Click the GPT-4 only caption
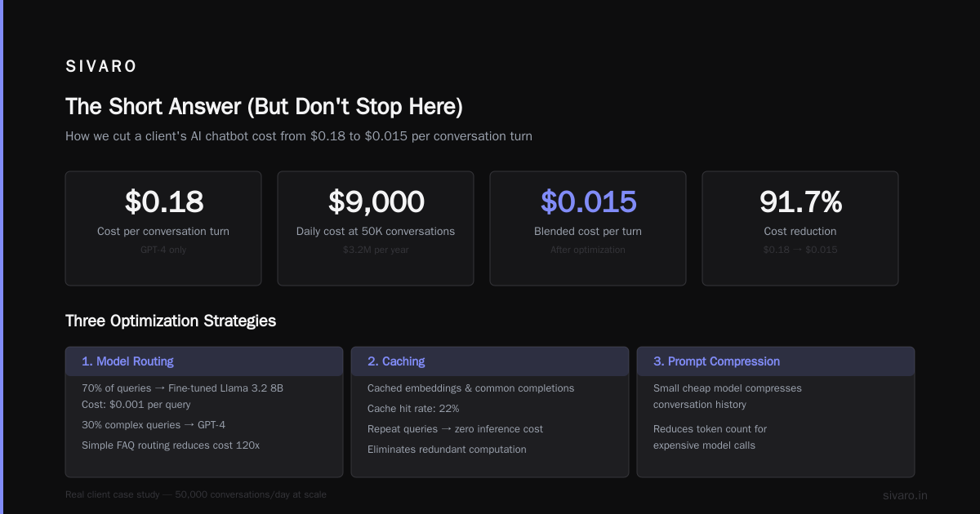Viewport: 980px width, 514px height. coord(163,250)
